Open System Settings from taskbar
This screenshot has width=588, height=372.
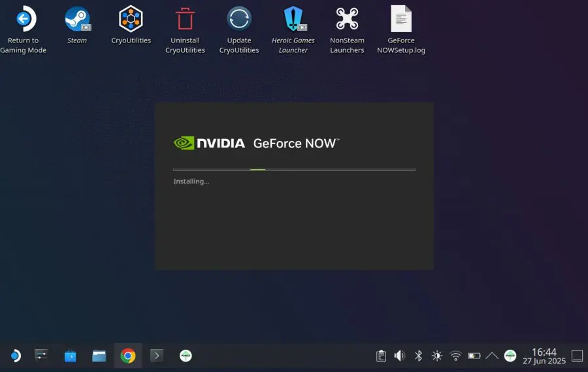coord(41,355)
